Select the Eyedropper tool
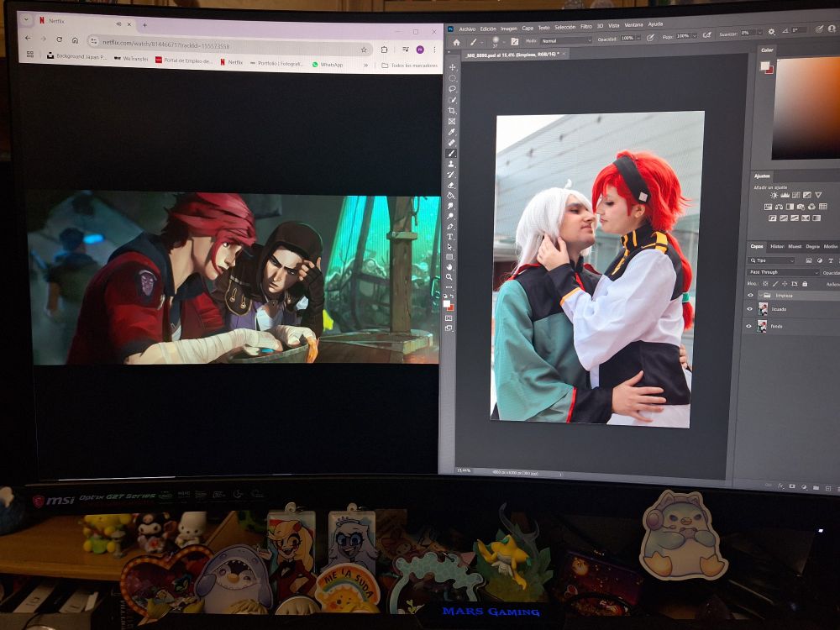The width and height of the screenshot is (840, 630). [x=452, y=133]
